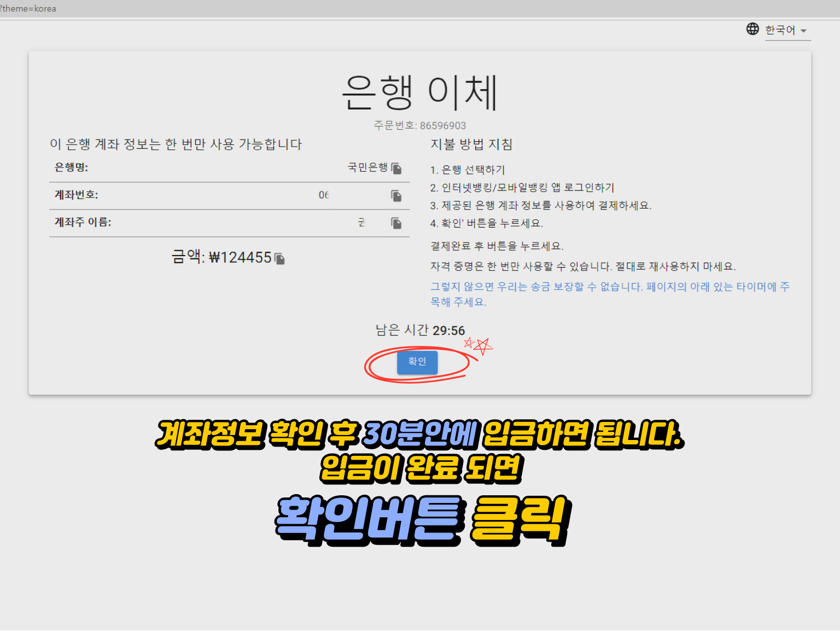Select the order number 86596903 text
This screenshot has height=631, width=840.
[x=419, y=125]
